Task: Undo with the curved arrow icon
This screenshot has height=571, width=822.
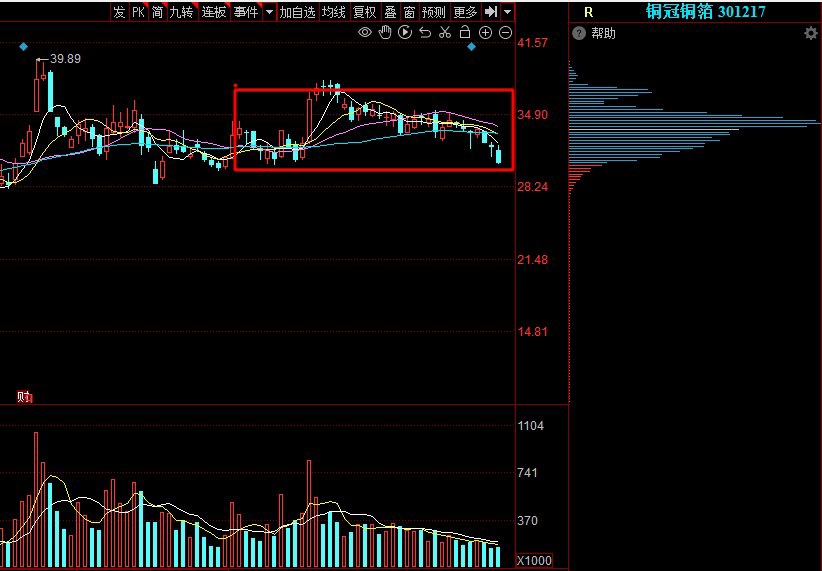Action: pos(425,33)
